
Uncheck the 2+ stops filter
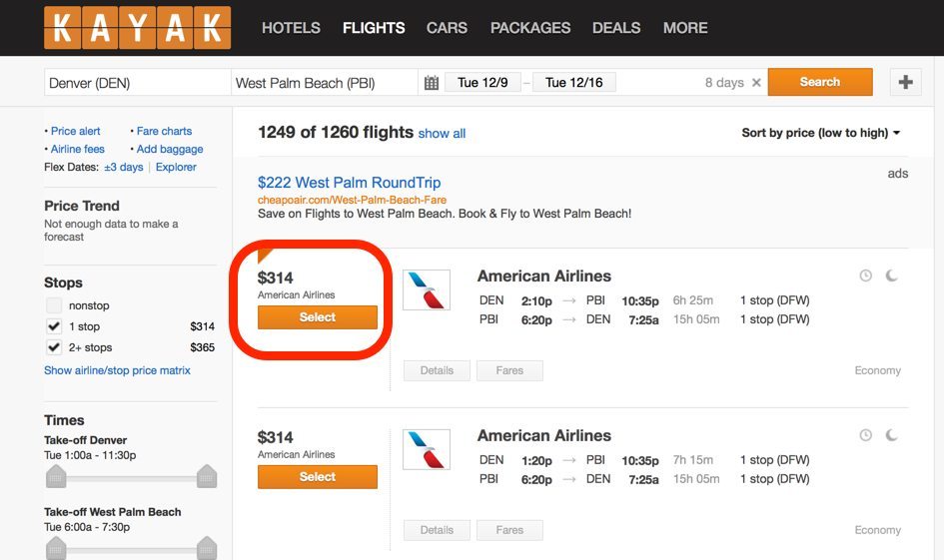[54, 347]
